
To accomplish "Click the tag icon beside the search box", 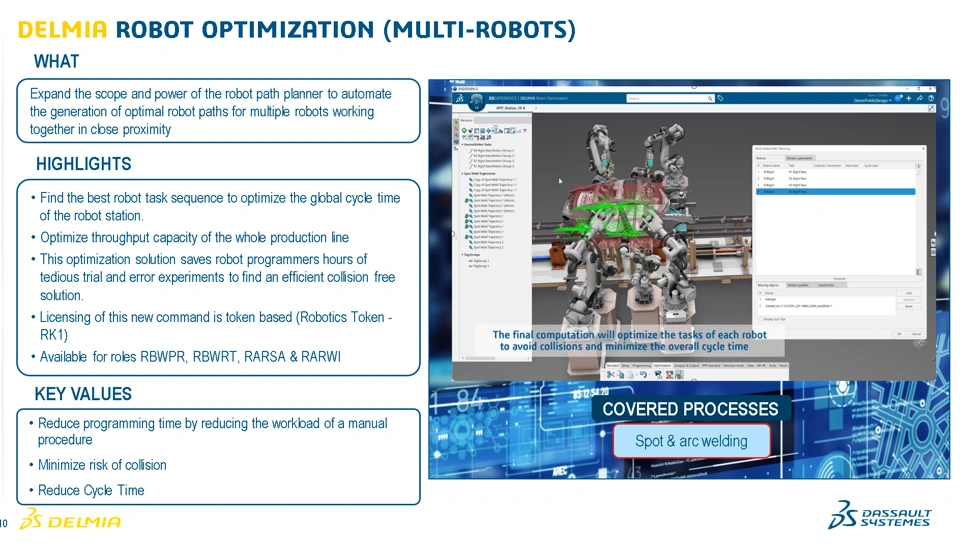I will point(721,98).
